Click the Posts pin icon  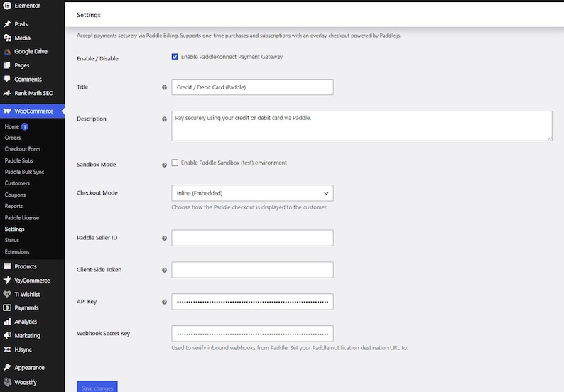[7, 23]
